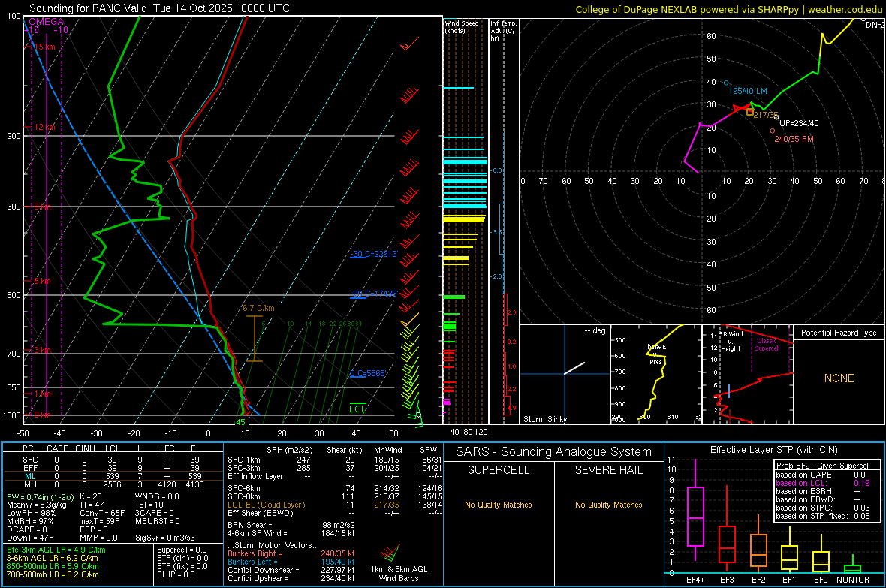Click the Theta-E v. Pres label

point(655,354)
